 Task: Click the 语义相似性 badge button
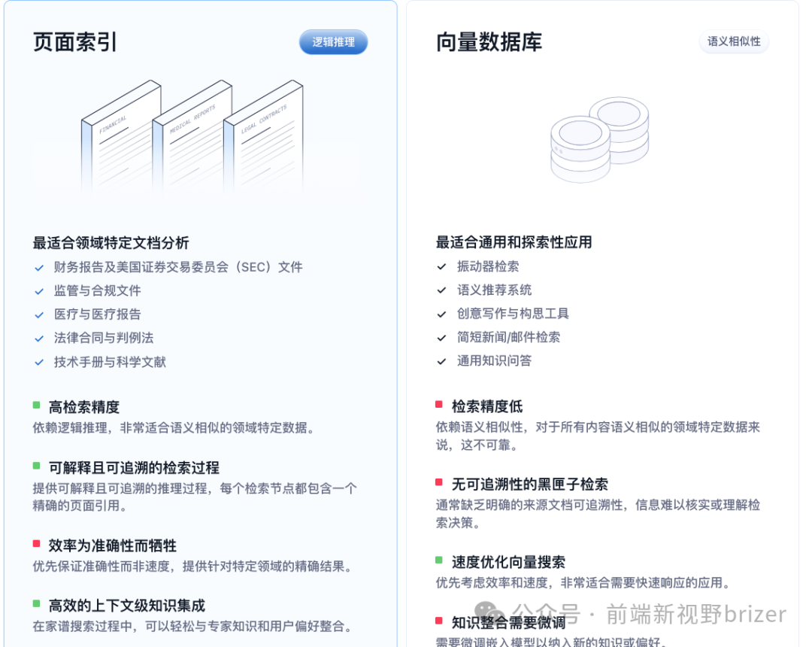tap(734, 41)
